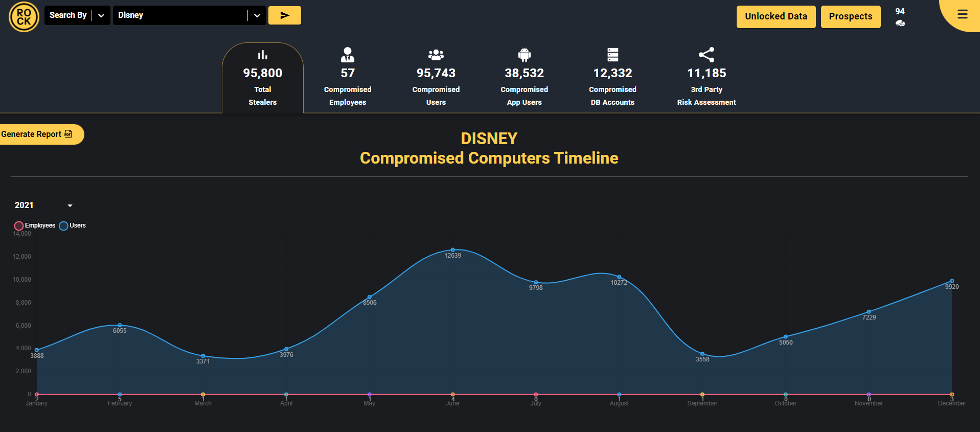Image resolution: width=980 pixels, height=432 pixels.
Task: Click the March data point 3371
Action: pyautogui.click(x=203, y=356)
